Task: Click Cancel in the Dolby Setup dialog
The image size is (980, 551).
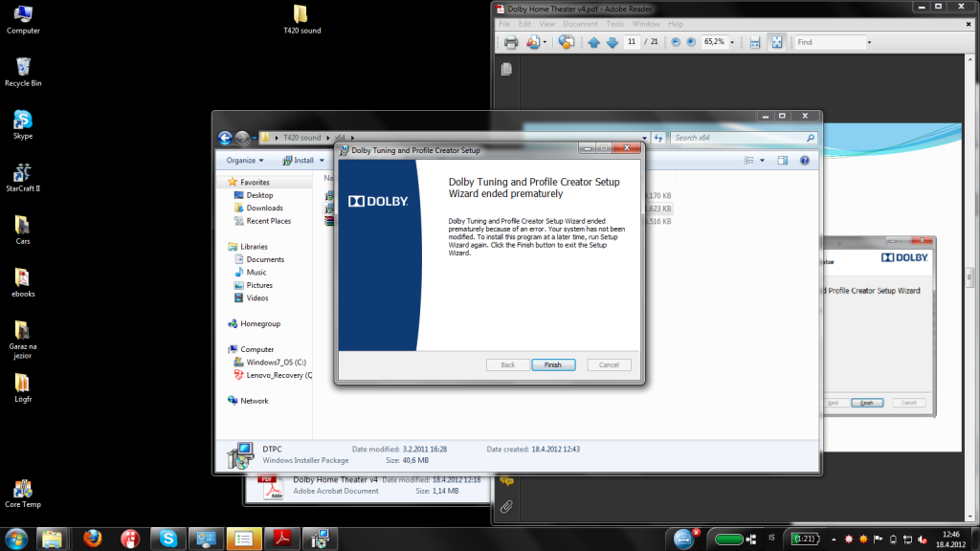Action: click(x=609, y=364)
